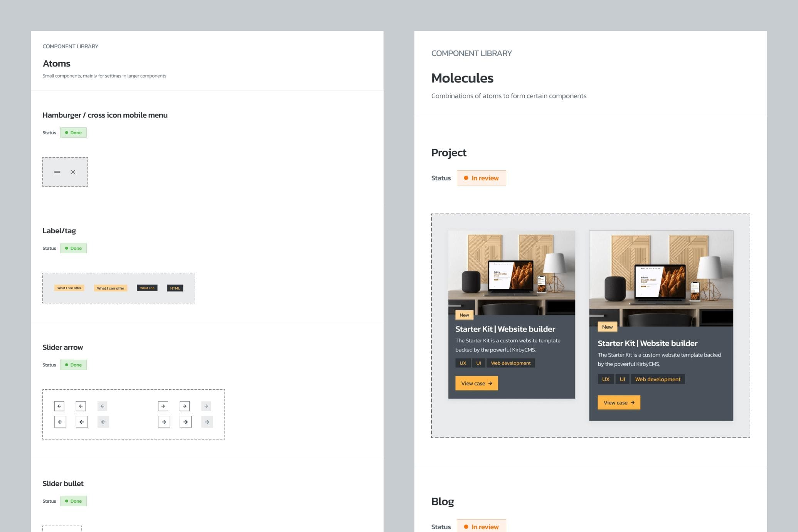Click the large bold-bordered right slider arrow
798x532 pixels.
(185, 422)
